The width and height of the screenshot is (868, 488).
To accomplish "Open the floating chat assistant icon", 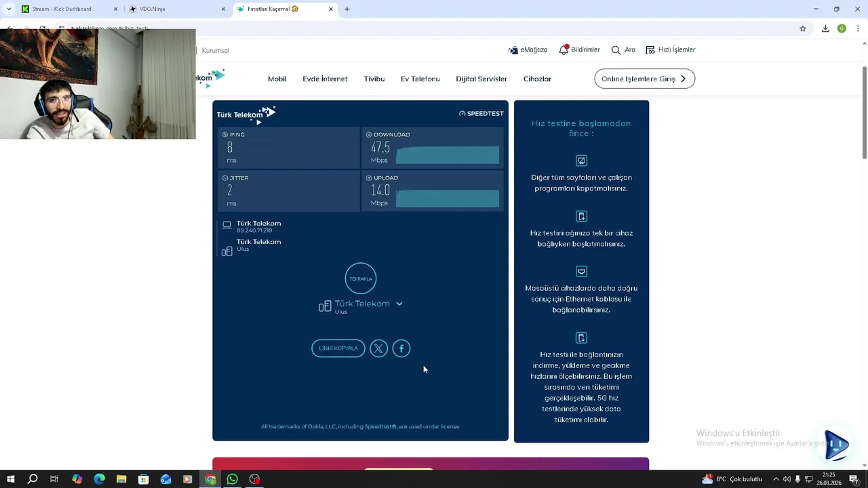I will 837,445.
